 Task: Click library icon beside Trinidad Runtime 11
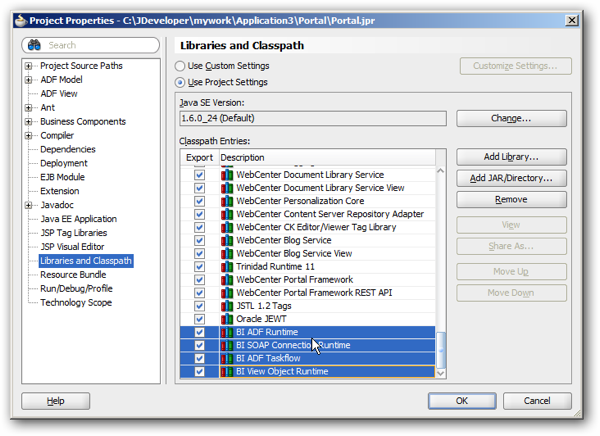[227, 266]
